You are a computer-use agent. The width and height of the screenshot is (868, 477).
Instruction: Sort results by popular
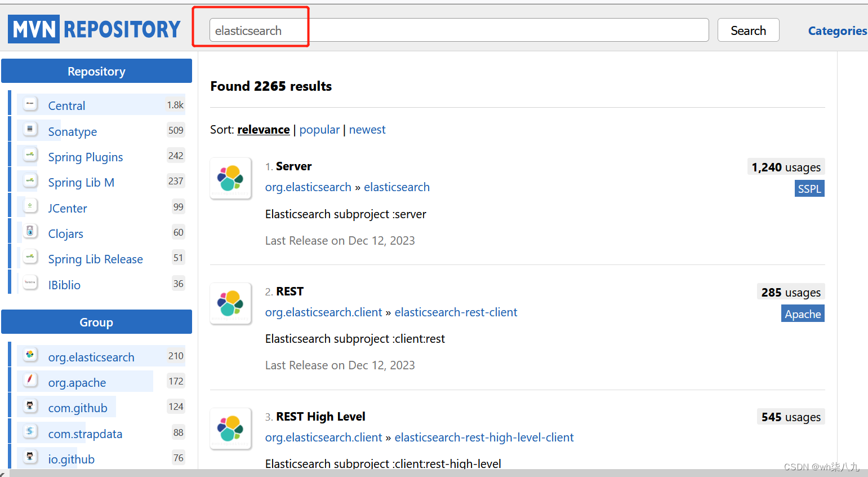click(x=319, y=130)
